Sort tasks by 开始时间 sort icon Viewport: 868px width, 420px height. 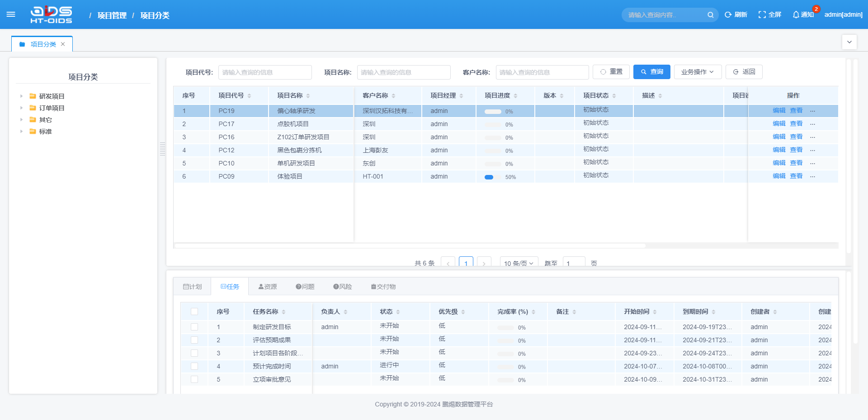click(x=655, y=312)
